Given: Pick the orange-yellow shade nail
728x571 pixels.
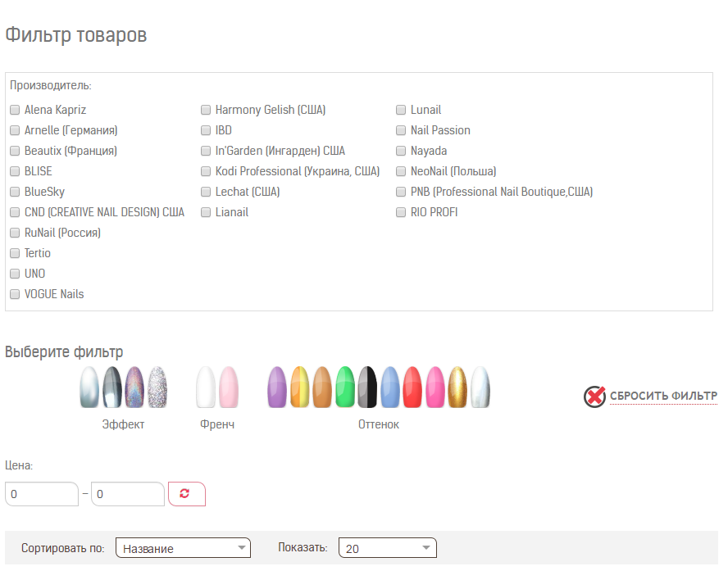Looking at the screenshot, I should click(x=299, y=387).
